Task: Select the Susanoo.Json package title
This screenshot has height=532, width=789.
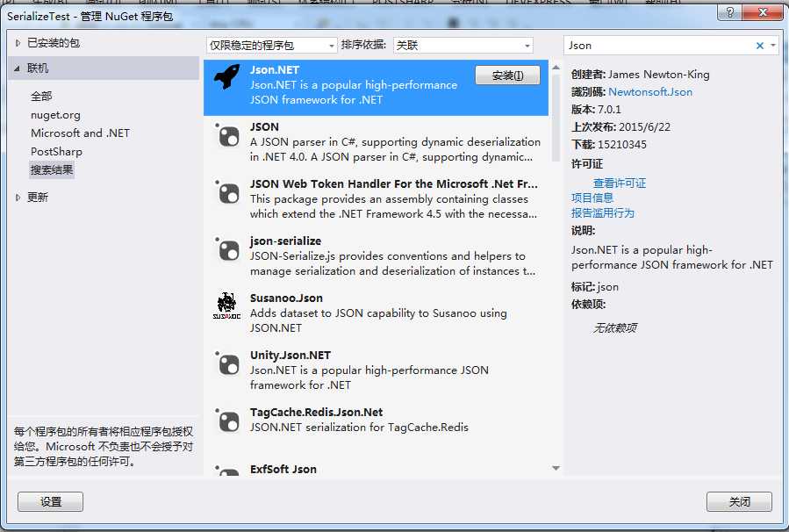Action: pos(286,298)
